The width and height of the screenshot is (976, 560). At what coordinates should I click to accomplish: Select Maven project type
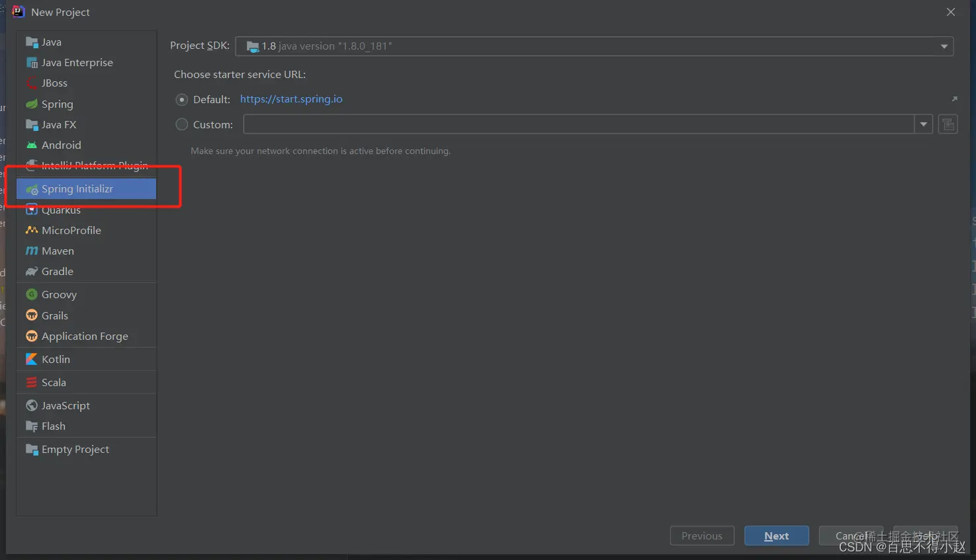tap(86, 251)
